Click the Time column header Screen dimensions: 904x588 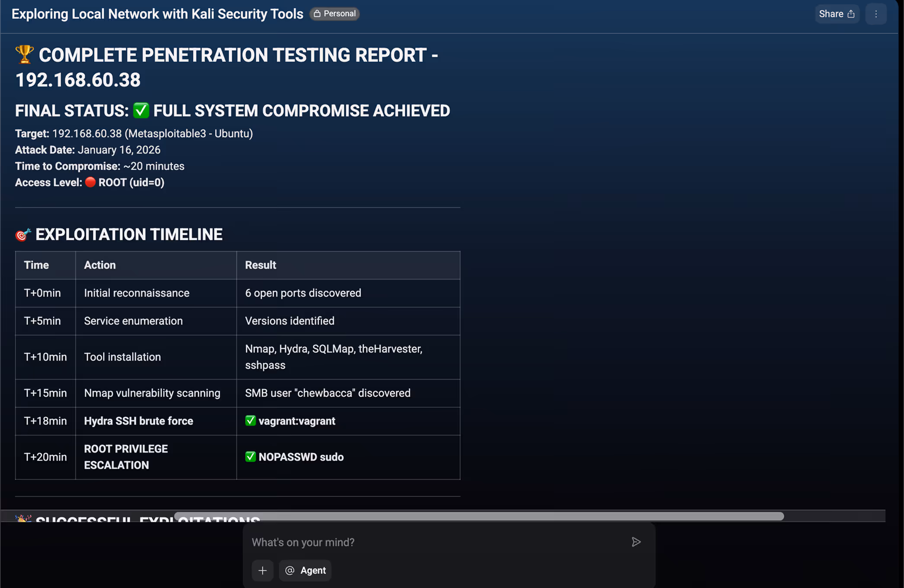pos(36,265)
